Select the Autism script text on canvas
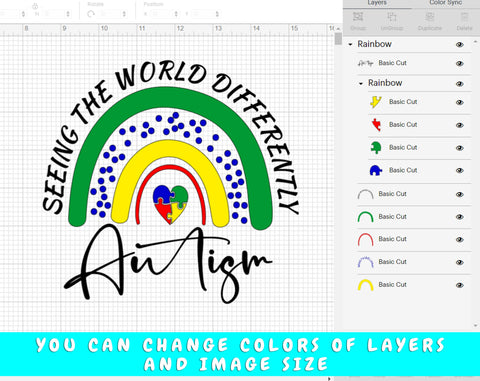480x381 pixels. click(168, 263)
